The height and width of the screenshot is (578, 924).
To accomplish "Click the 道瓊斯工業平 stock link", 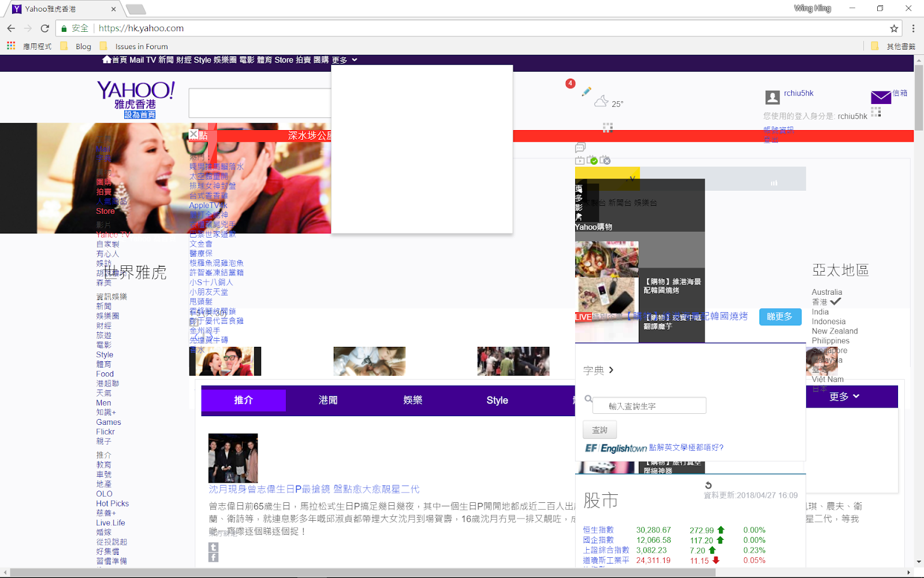I will point(606,560).
